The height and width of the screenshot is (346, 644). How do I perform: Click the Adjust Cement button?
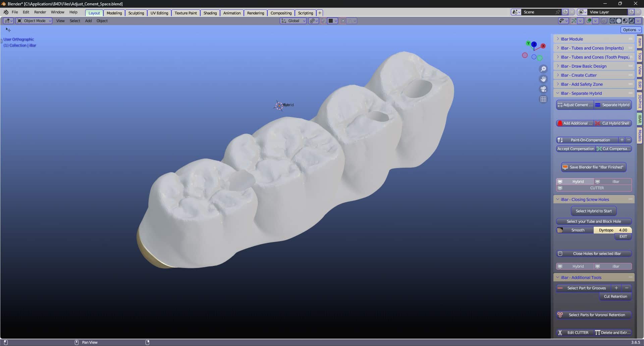coord(575,105)
